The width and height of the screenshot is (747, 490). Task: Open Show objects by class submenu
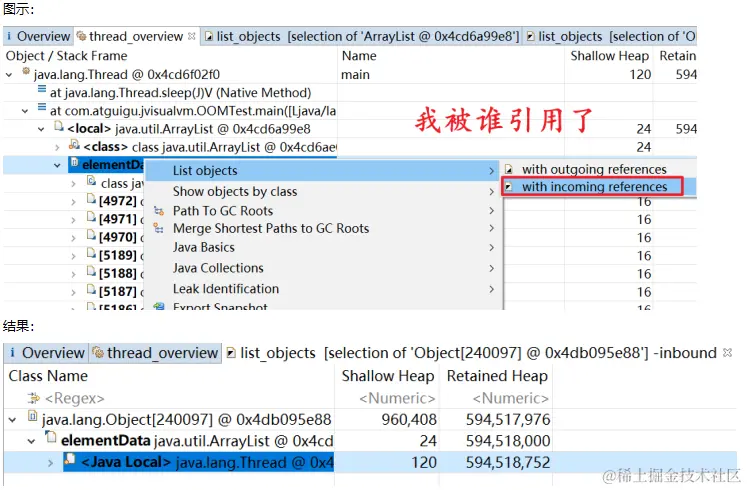pos(323,191)
